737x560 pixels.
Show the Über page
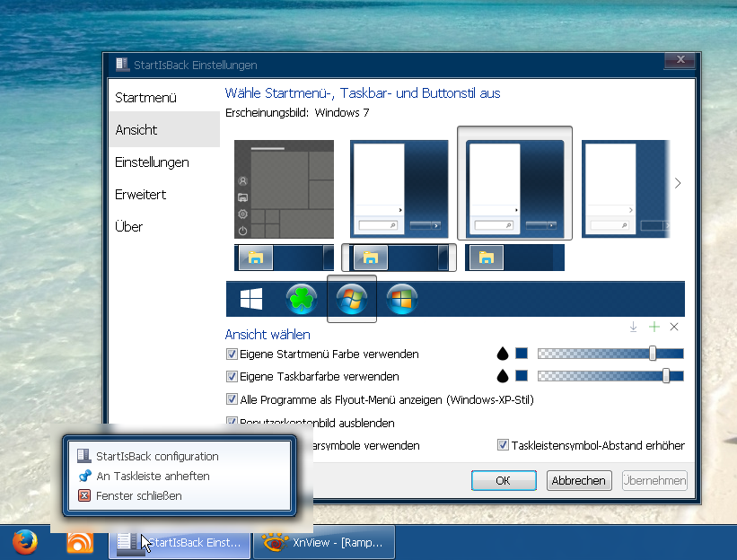[164, 227]
